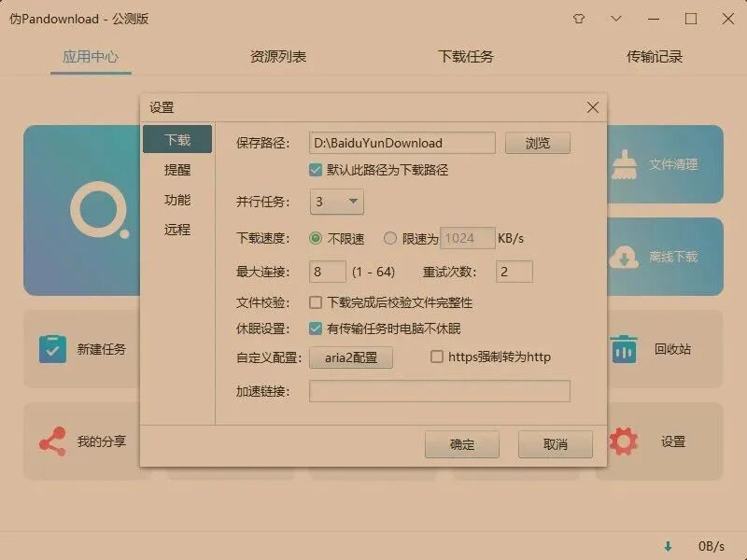Click the skin/theme shirt icon in title bar

[579, 19]
